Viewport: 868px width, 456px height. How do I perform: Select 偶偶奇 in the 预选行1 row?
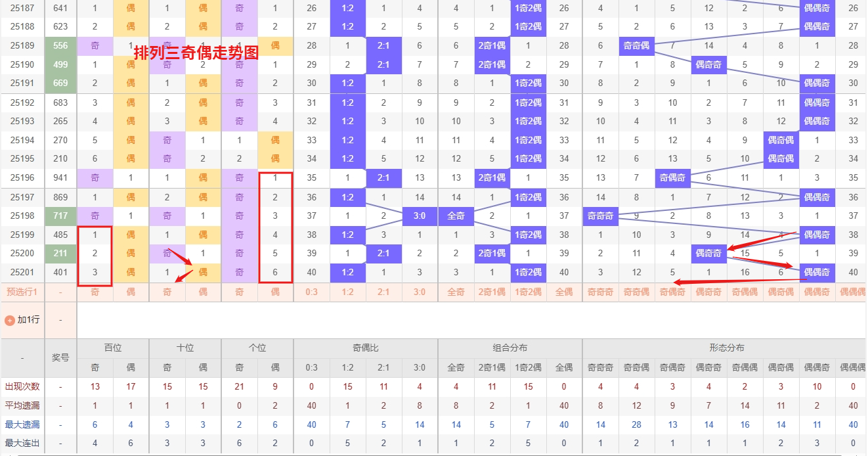pyautogui.click(x=817, y=292)
